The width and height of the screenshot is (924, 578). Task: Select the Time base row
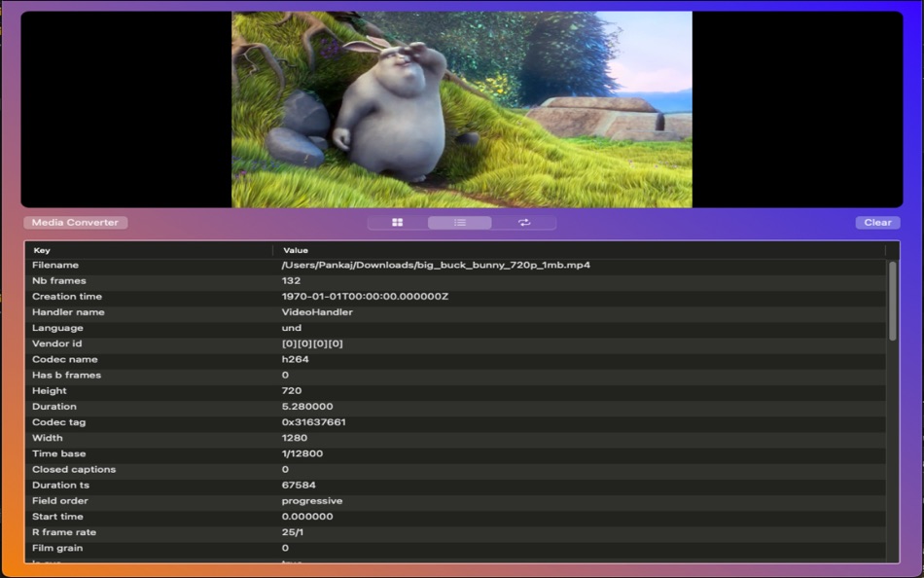[455, 454]
